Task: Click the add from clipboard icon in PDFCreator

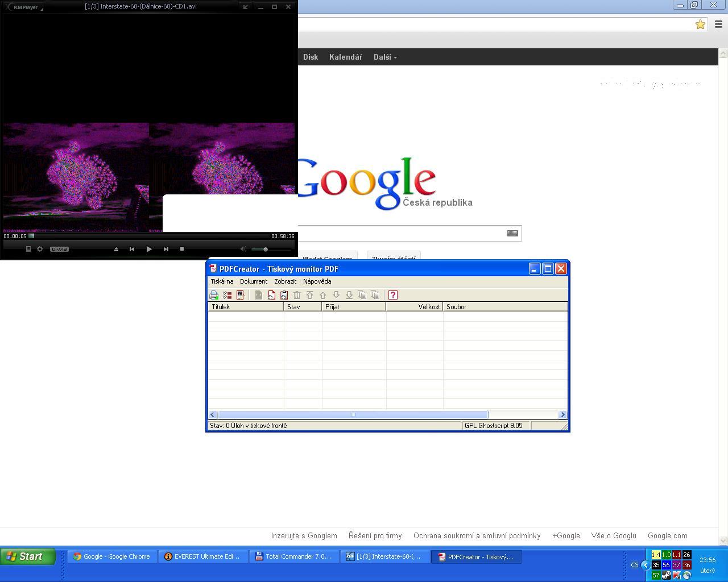Action: click(284, 295)
